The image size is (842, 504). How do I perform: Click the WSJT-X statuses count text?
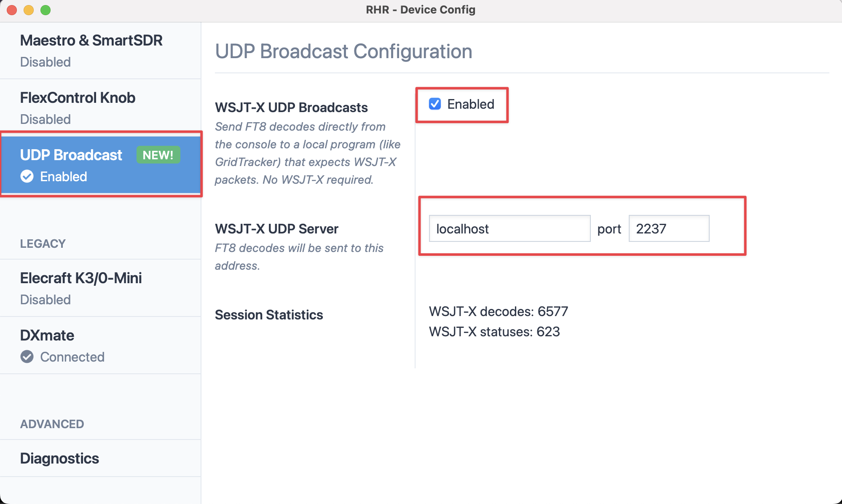(494, 332)
